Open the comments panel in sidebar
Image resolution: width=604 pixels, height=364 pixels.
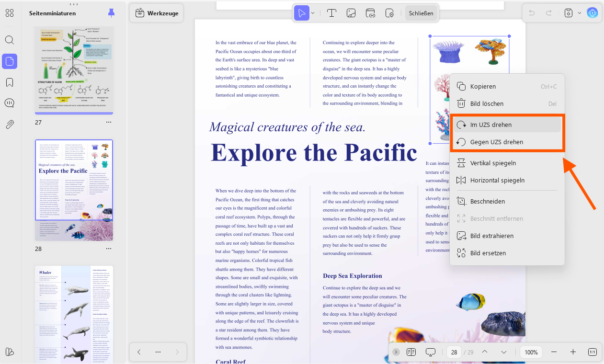click(10, 103)
